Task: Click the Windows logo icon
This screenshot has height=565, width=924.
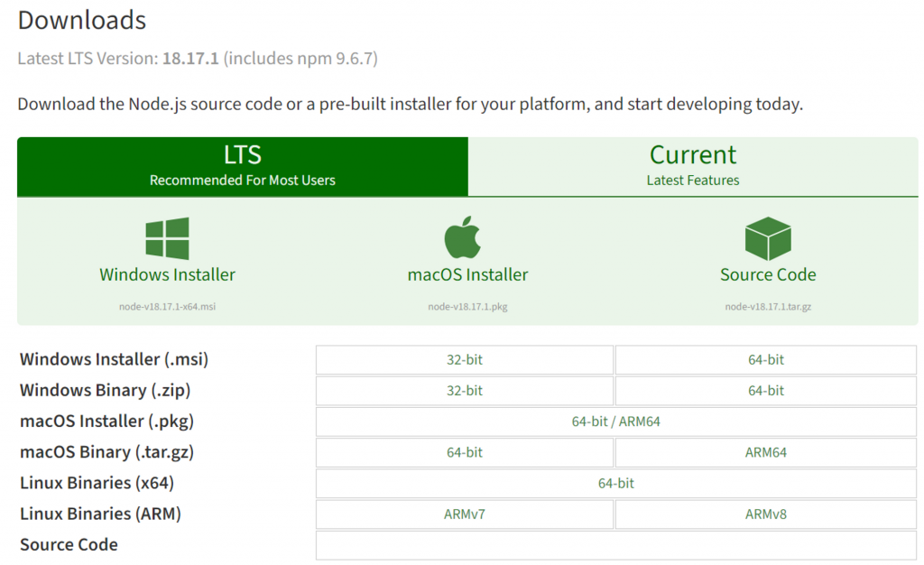Action: [x=167, y=238]
